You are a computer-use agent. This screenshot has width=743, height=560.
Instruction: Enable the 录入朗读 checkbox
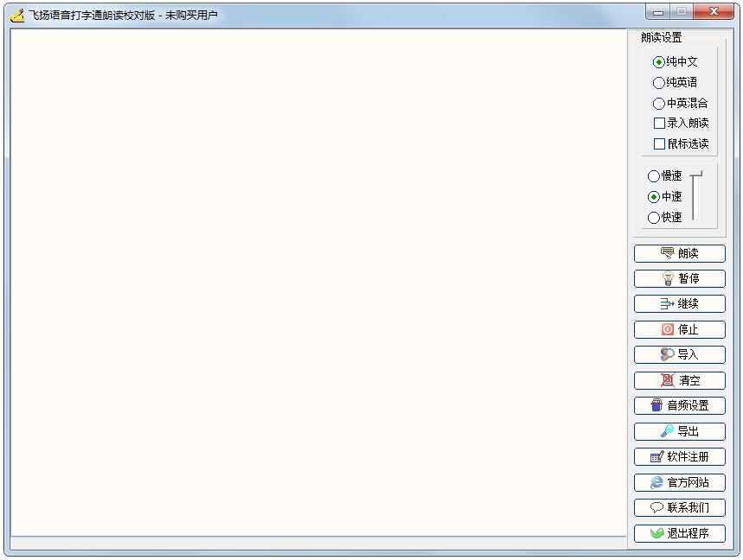(681, 124)
